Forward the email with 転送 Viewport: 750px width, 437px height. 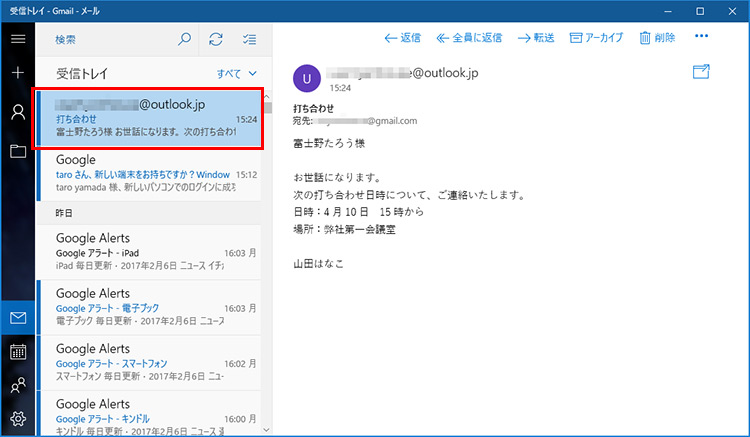click(x=536, y=38)
